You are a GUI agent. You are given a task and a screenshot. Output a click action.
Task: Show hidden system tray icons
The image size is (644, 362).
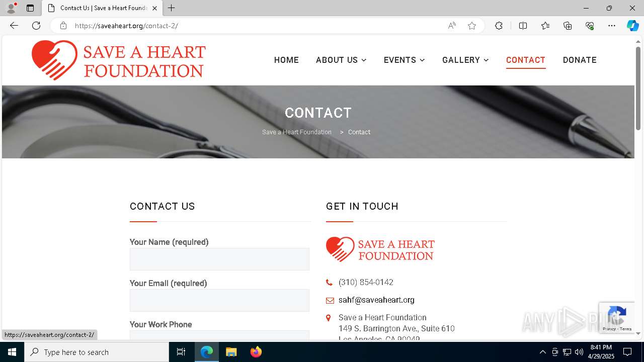pyautogui.click(x=542, y=352)
